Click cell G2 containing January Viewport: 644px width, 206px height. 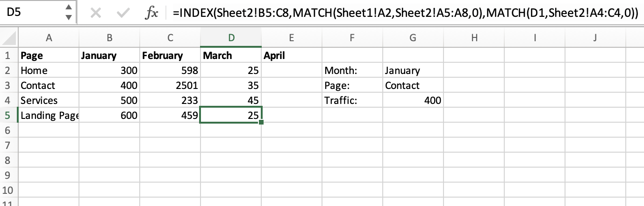(412, 71)
